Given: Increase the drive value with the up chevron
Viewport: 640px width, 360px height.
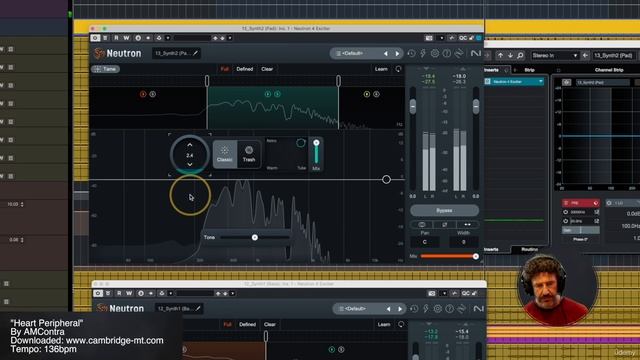Looking at the screenshot, I should (x=190, y=145).
